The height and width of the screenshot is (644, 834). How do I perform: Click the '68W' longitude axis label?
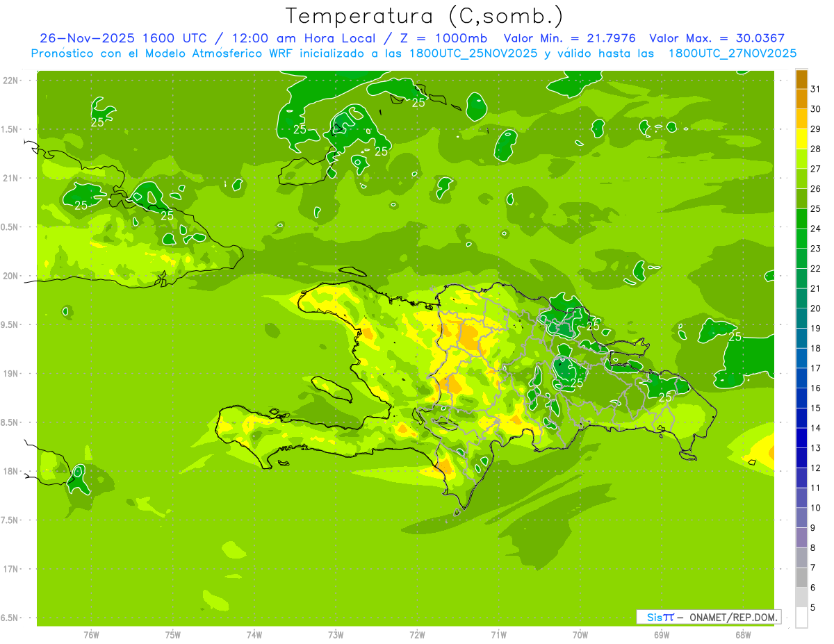pos(742,635)
